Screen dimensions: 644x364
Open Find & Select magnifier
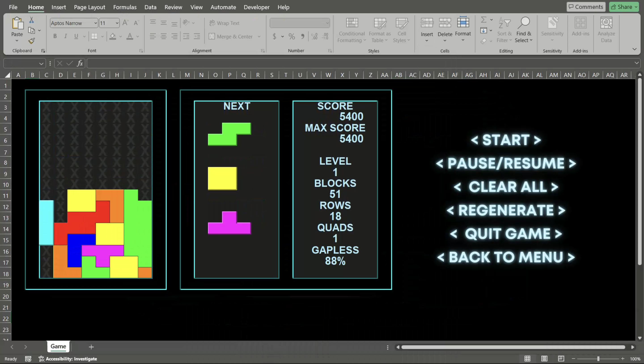(x=523, y=23)
